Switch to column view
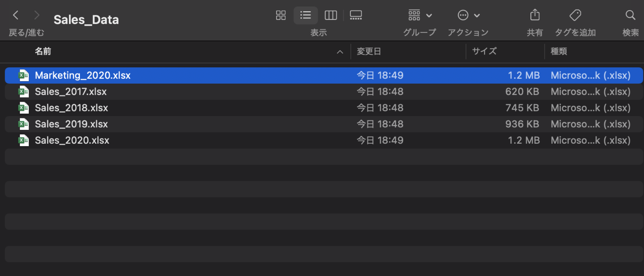644x276 pixels. (331, 15)
